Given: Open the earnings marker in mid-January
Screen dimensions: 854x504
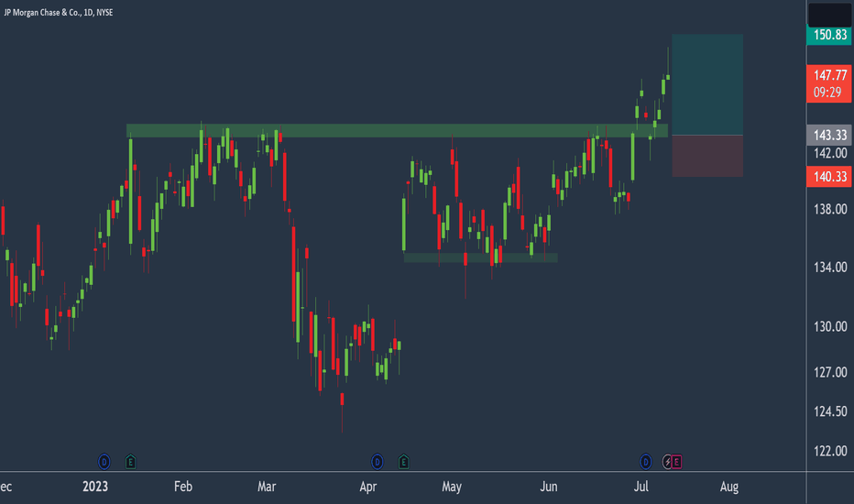Looking at the screenshot, I should pos(130,462).
